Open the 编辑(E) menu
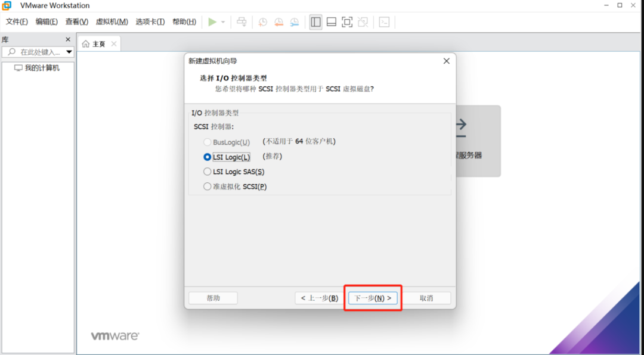The height and width of the screenshot is (355, 644). click(x=47, y=22)
